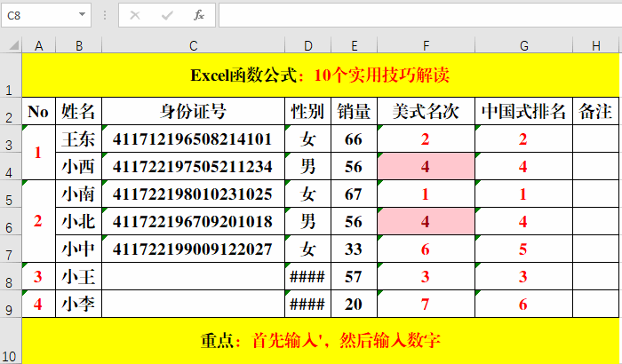This screenshot has width=622, height=364.
Task: Select column D header
Action: 307,45
